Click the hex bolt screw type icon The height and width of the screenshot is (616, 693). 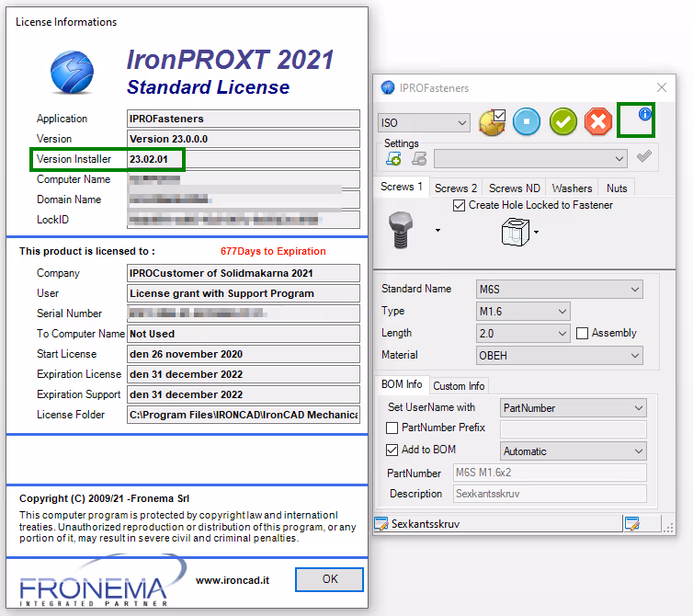click(x=401, y=230)
